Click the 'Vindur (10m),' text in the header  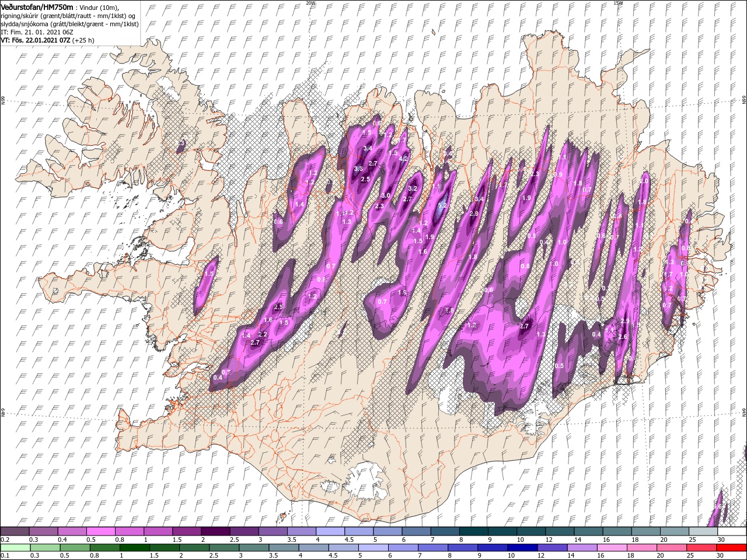pos(99,7)
